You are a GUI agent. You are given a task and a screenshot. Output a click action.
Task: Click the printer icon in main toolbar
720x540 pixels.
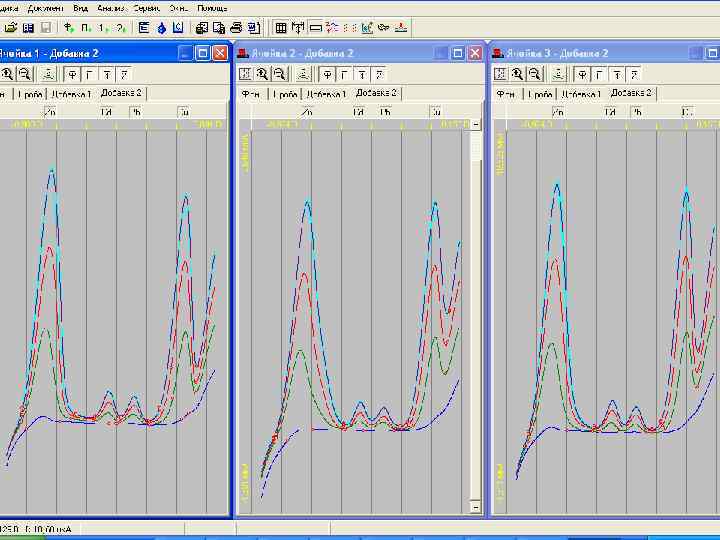pyautogui.click(x=236, y=28)
